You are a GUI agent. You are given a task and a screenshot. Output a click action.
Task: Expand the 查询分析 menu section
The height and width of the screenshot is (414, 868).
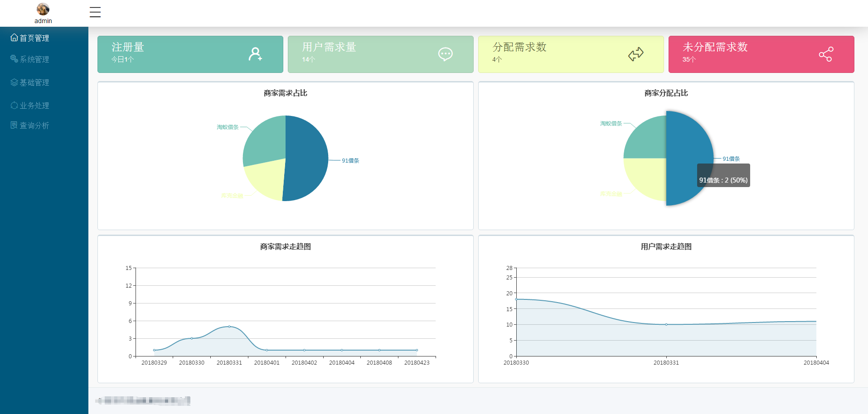tap(34, 125)
